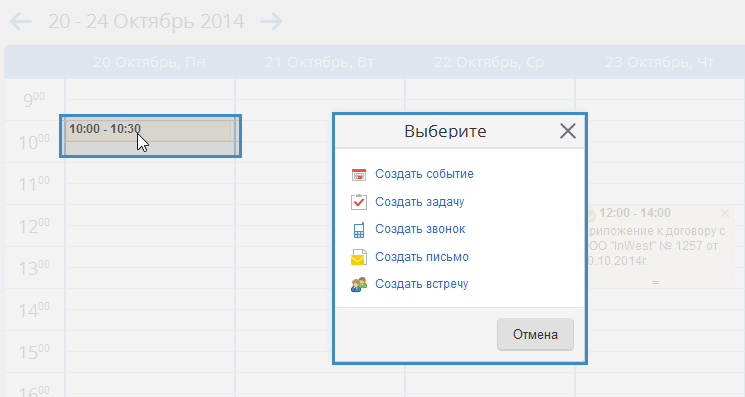Go to previous week with left arrow
The width and height of the screenshot is (745, 397).
[x=20, y=21]
